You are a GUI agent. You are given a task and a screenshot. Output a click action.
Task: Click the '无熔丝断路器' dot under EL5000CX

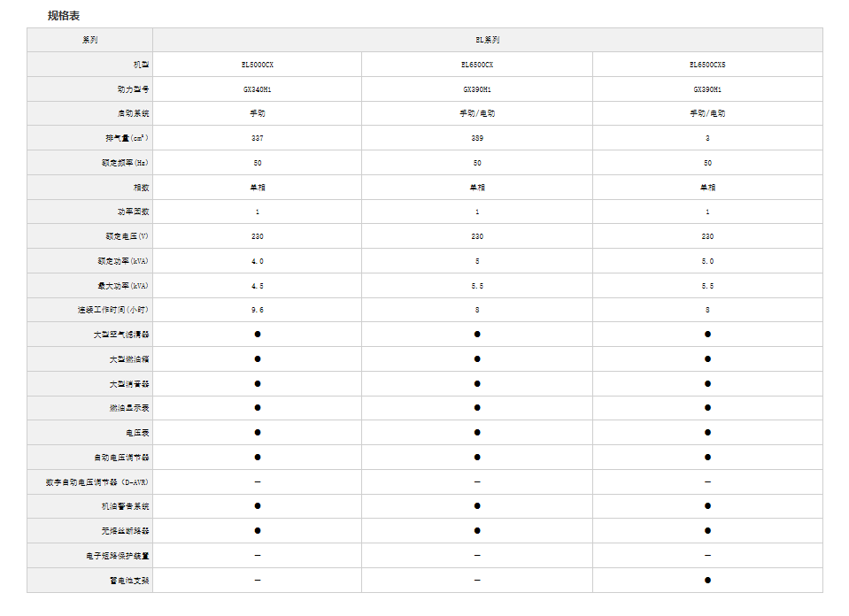coord(258,530)
